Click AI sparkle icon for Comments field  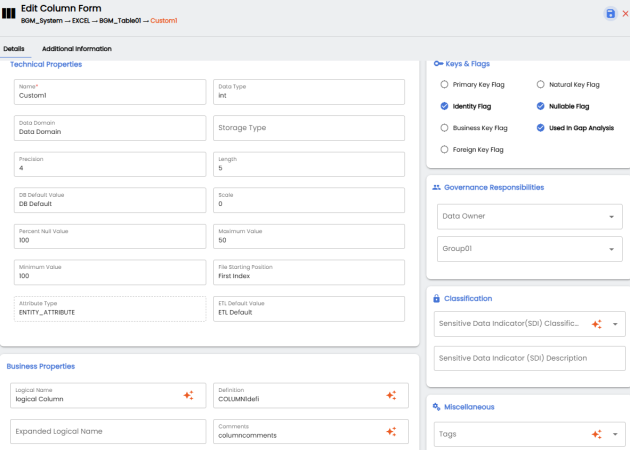391,432
